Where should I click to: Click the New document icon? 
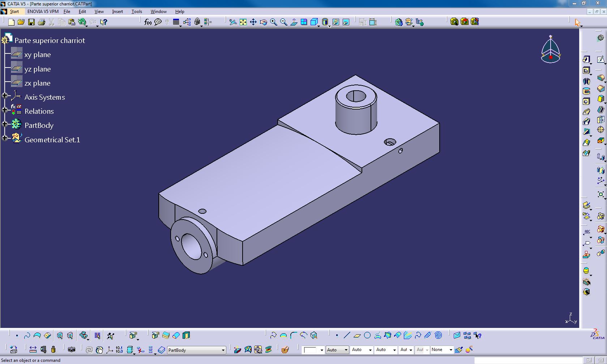click(x=11, y=22)
